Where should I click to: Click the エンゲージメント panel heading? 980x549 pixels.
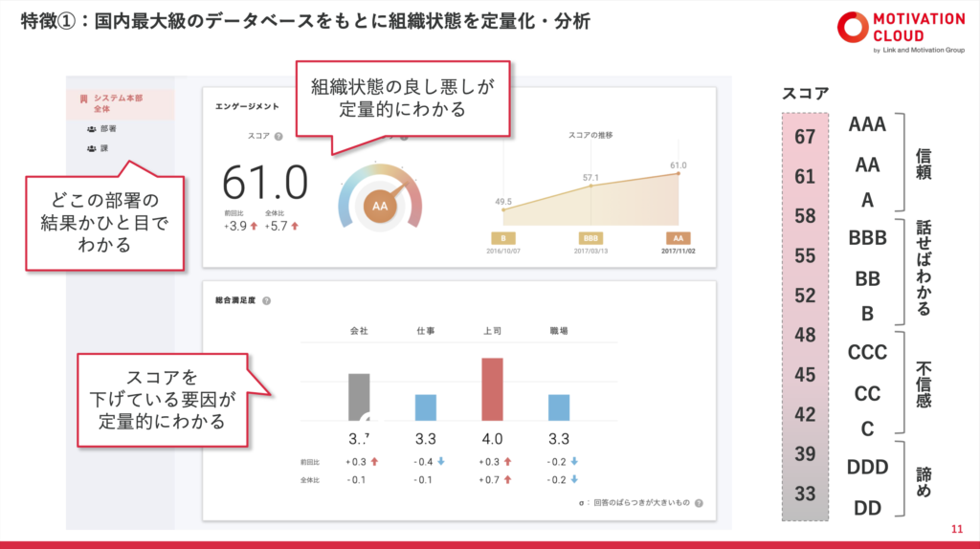[247, 107]
